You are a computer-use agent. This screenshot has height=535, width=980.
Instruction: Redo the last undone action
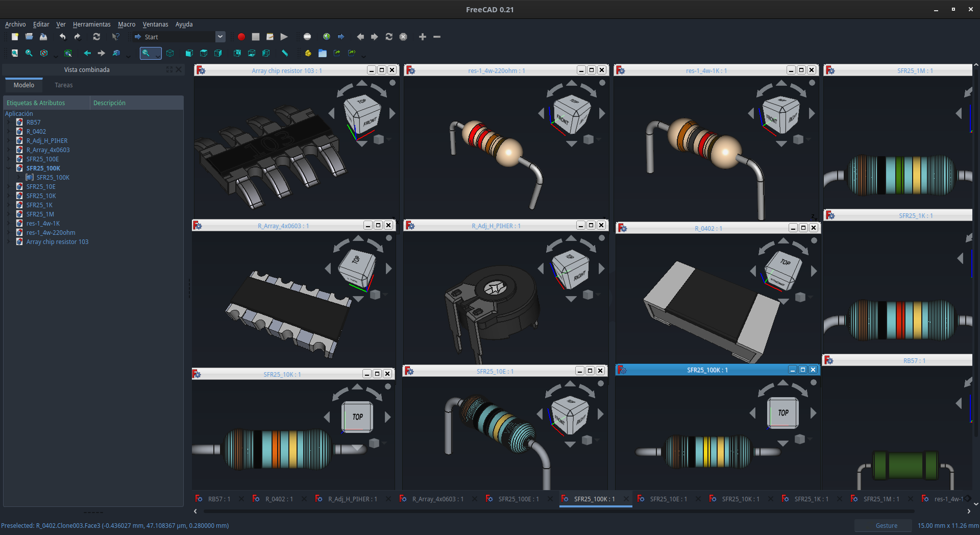point(77,37)
